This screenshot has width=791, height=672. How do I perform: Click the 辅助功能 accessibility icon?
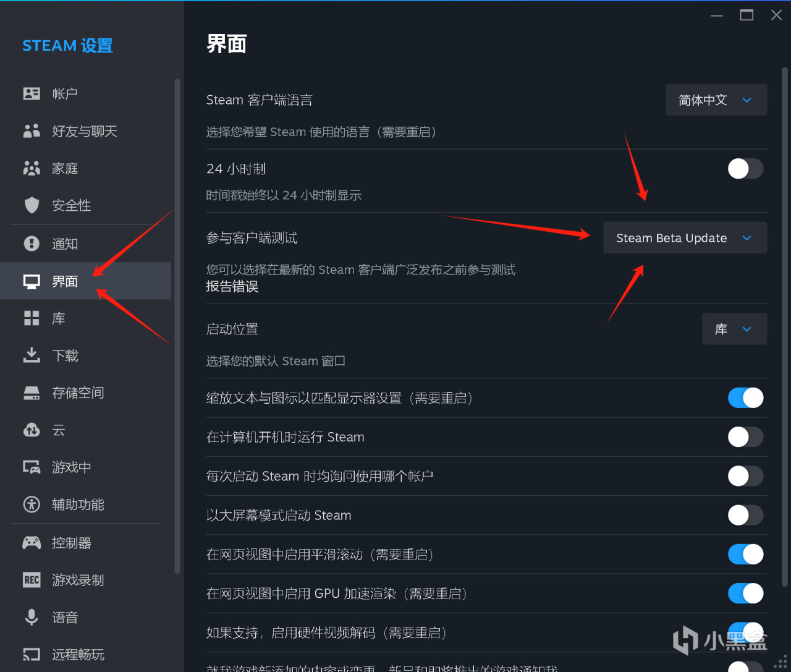pyautogui.click(x=32, y=504)
